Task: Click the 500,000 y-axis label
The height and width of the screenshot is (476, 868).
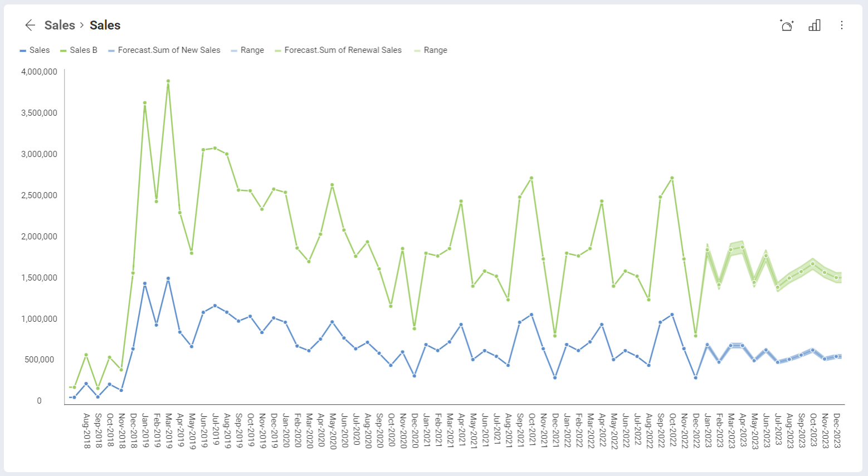Action: pos(39,360)
